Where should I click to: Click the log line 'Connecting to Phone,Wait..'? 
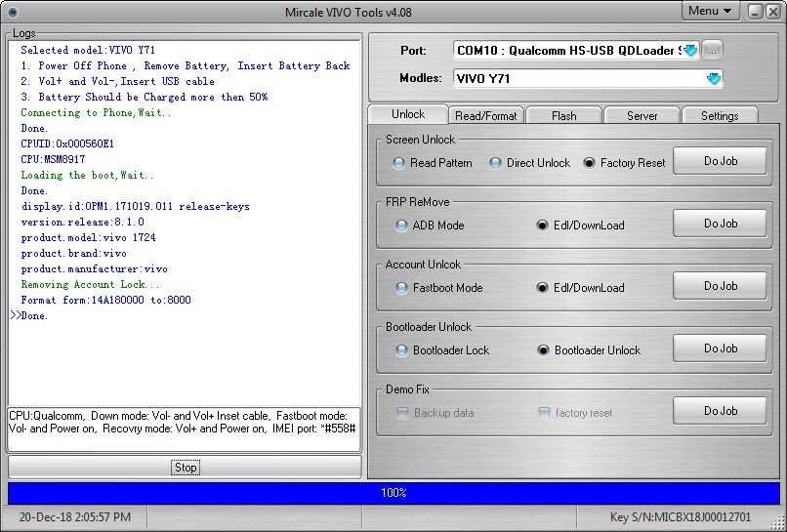pos(96,113)
